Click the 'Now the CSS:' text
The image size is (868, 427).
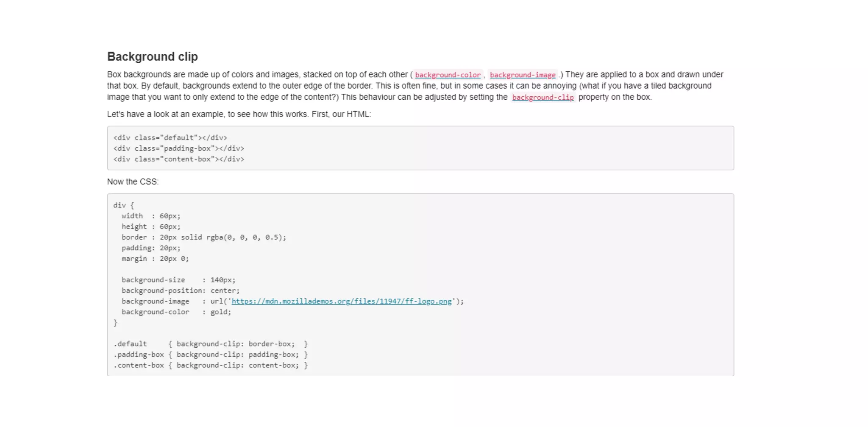pos(133,181)
